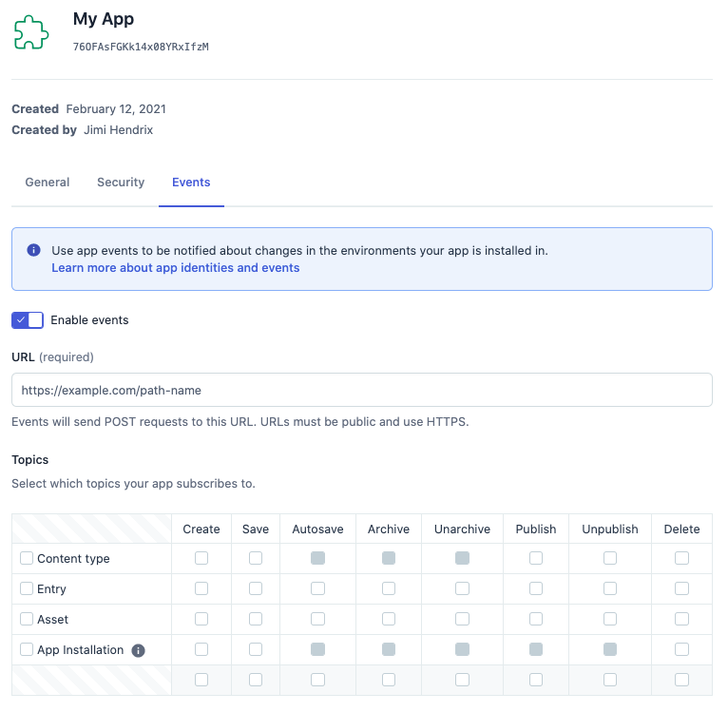Check Save event for Entry
This screenshot has height=712, width=728.
(256, 589)
